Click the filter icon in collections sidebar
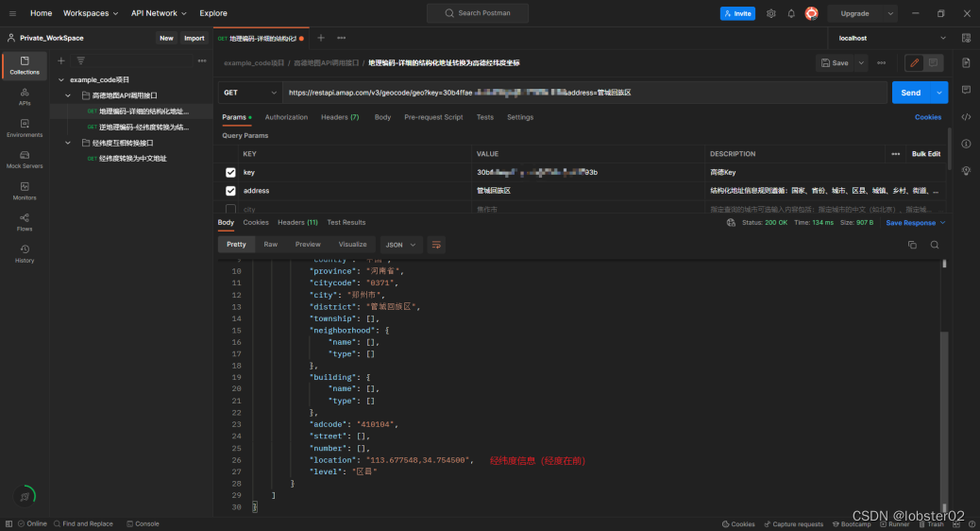 click(x=80, y=60)
